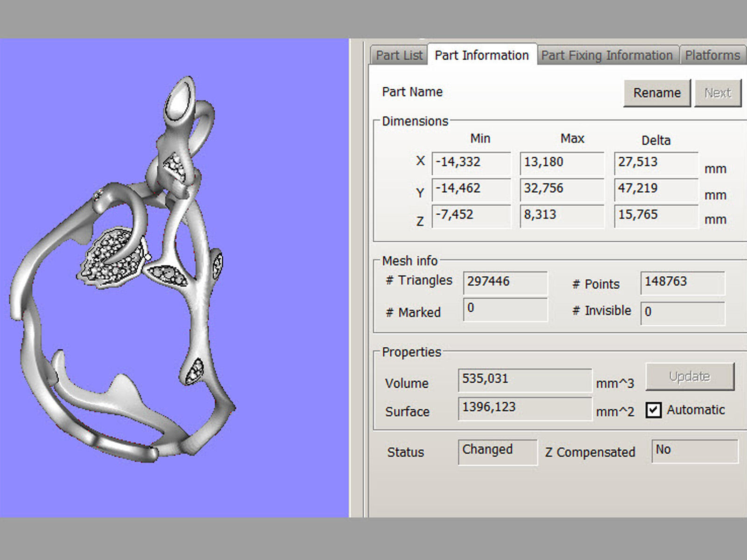Select the X Max value field
This screenshot has height=560, width=747.
coord(562,162)
